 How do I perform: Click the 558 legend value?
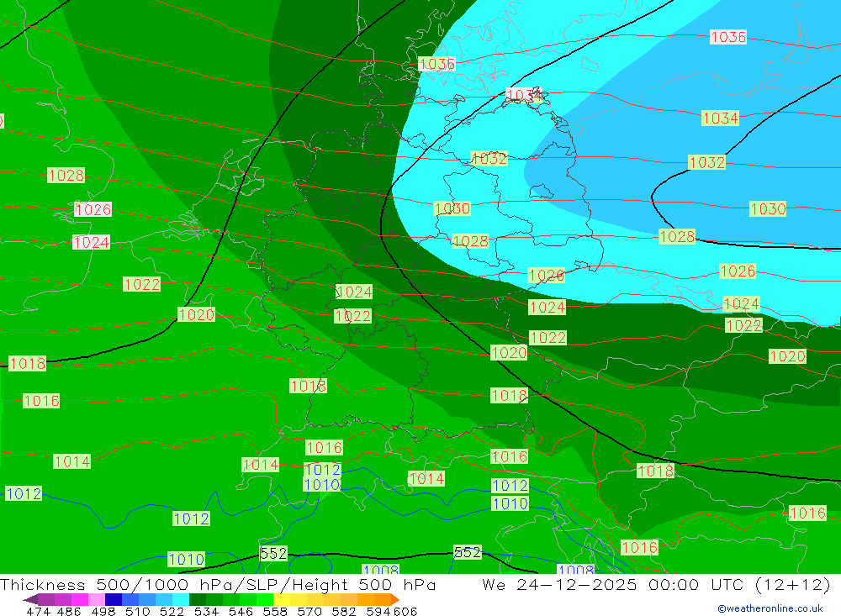click(275, 611)
